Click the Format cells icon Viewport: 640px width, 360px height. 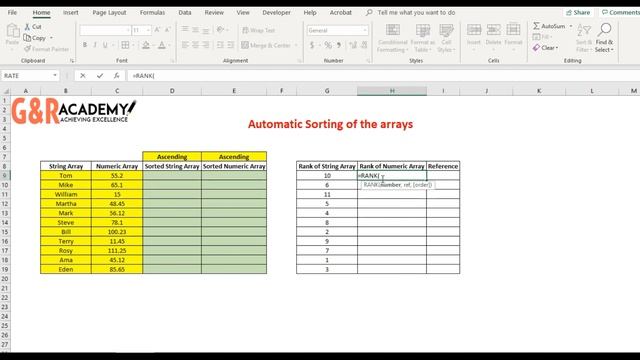tap(513, 29)
